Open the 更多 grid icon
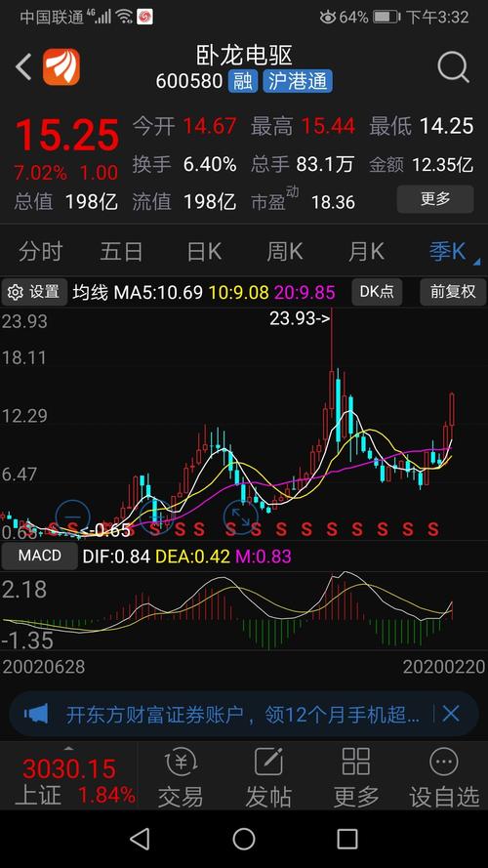 tap(356, 778)
